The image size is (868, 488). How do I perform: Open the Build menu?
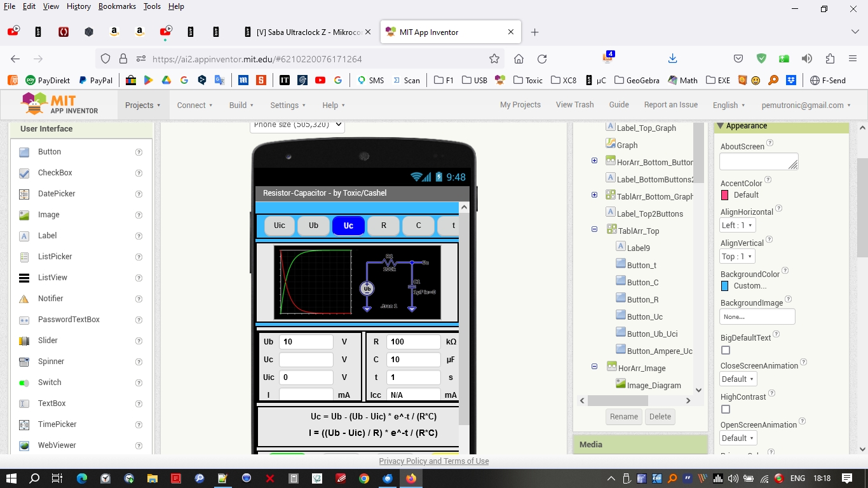(241, 105)
